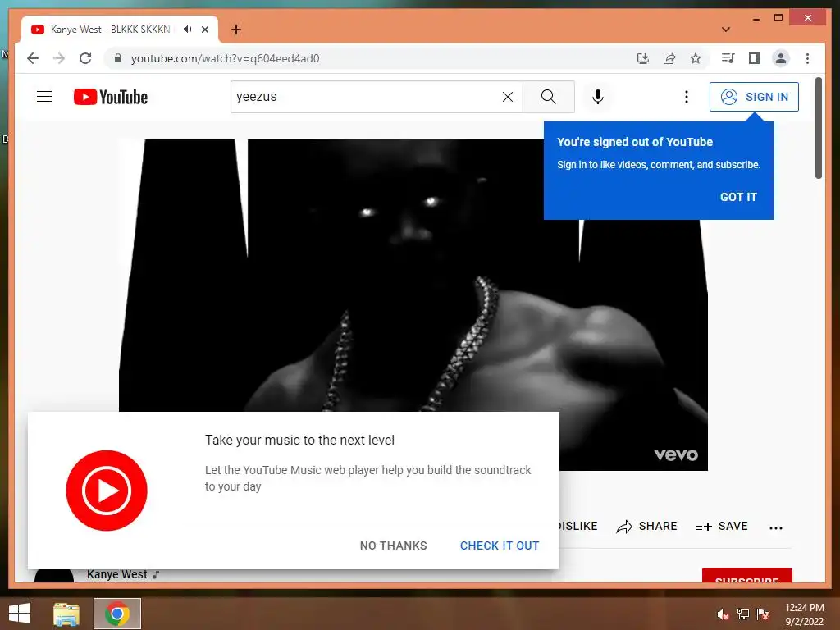Click the SIGN IN button
This screenshot has height=630, width=840.
pyautogui.click(x=754, y=97)
